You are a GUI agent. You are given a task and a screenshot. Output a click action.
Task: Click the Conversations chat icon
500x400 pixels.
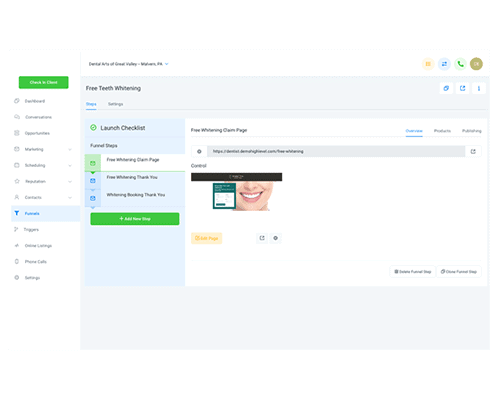[17, 117]
